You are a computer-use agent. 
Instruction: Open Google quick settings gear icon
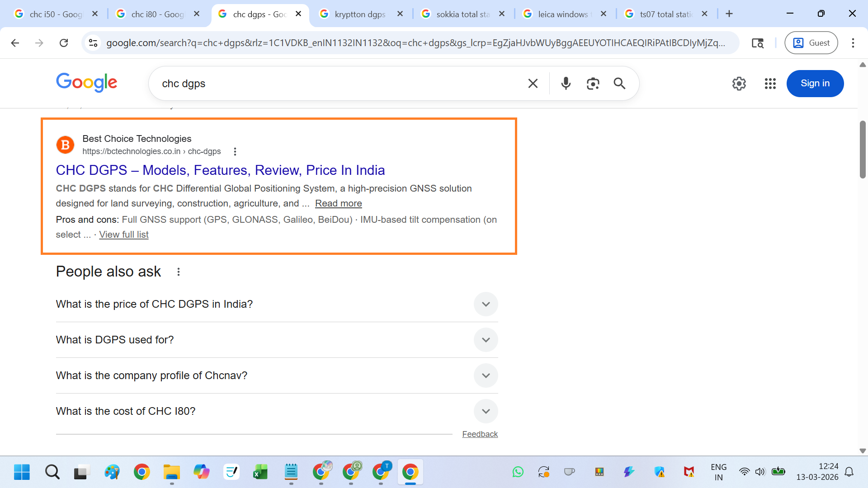tap(739, 84)
